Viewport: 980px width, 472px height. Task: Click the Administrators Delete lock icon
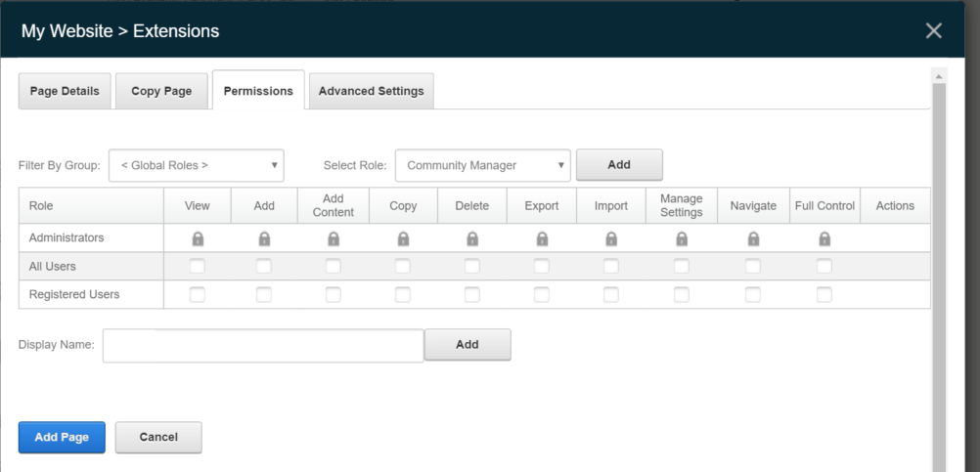[x=472, y=238]
